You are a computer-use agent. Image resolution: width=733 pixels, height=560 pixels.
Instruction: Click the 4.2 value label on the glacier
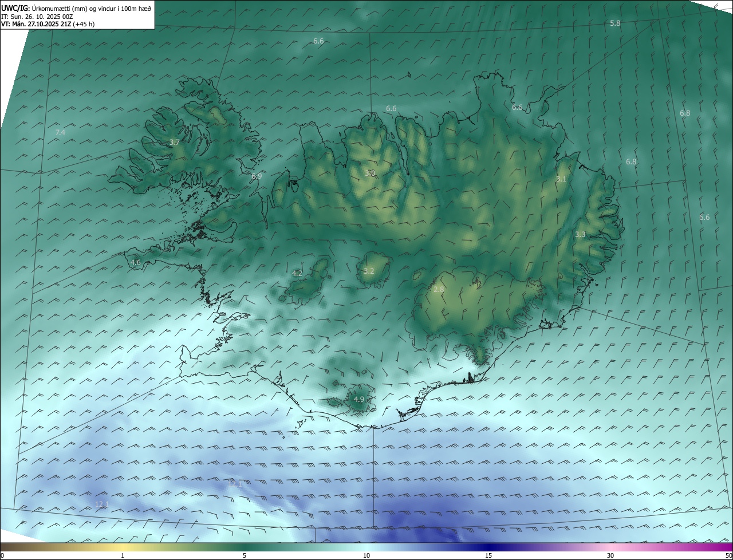tap(297, 274)
